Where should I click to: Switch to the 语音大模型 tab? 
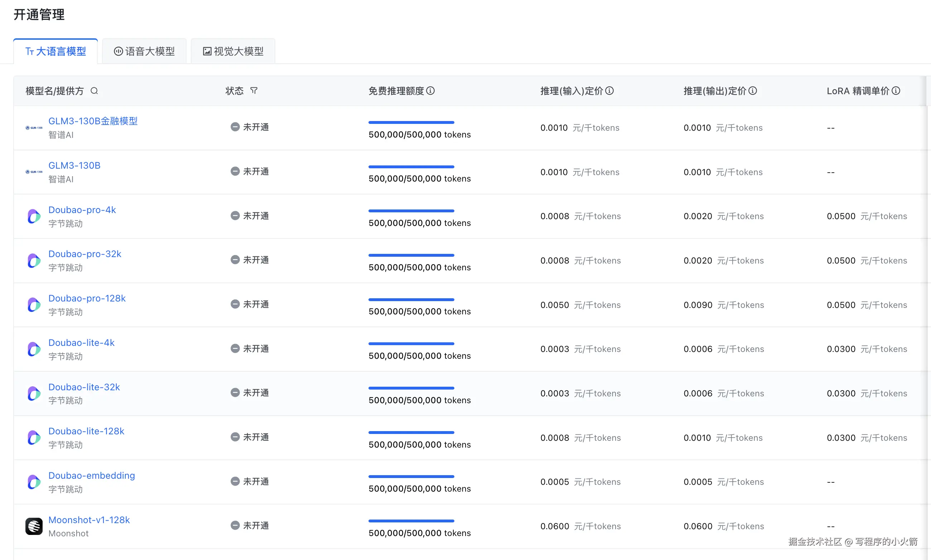point(145,51)
